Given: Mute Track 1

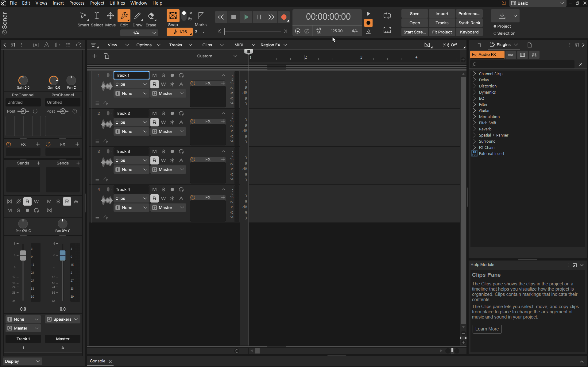Looking at the screenshot, I should point(154,75).
